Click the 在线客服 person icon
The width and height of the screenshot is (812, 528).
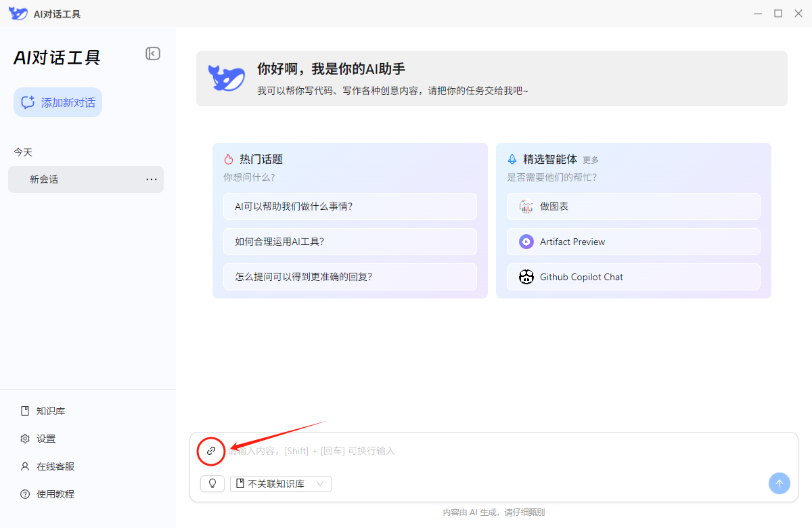pyautogui.click(x=25, y=466)
